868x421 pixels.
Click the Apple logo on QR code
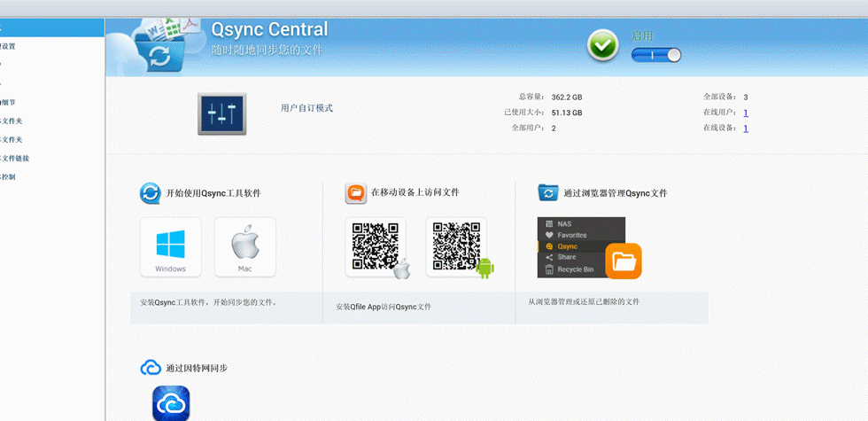point(402,268)
